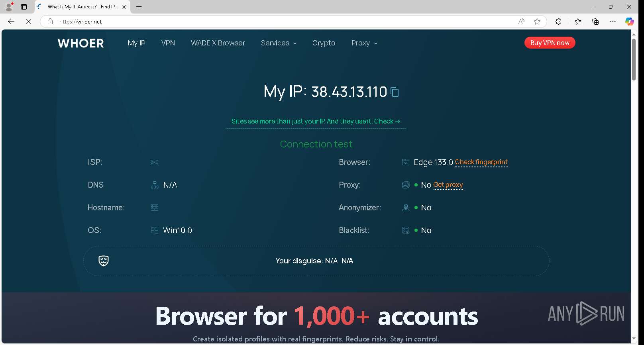The height and width of the screenshot is (345, 644).
Task: Open Read aloud in address bar
Action: pos(521,22)
